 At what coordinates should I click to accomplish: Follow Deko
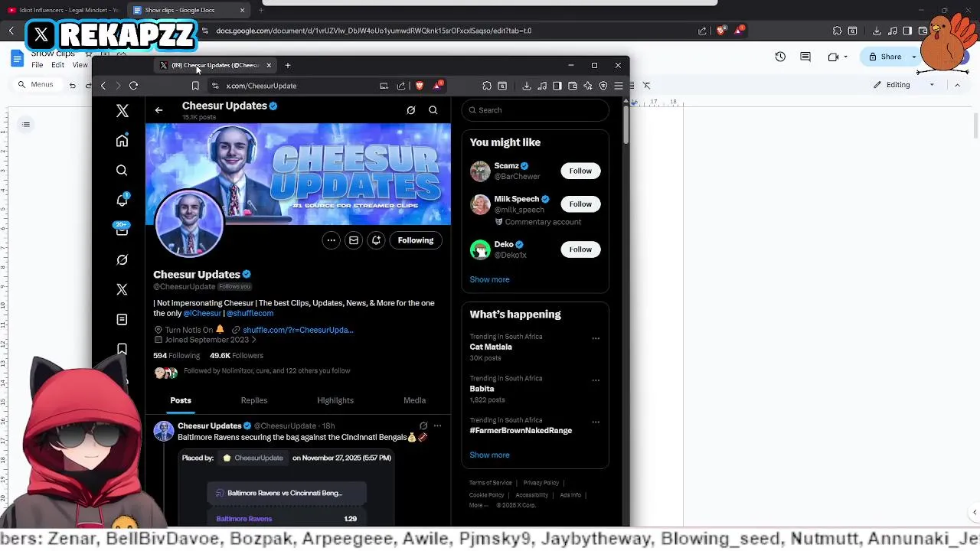click(580, 249)
